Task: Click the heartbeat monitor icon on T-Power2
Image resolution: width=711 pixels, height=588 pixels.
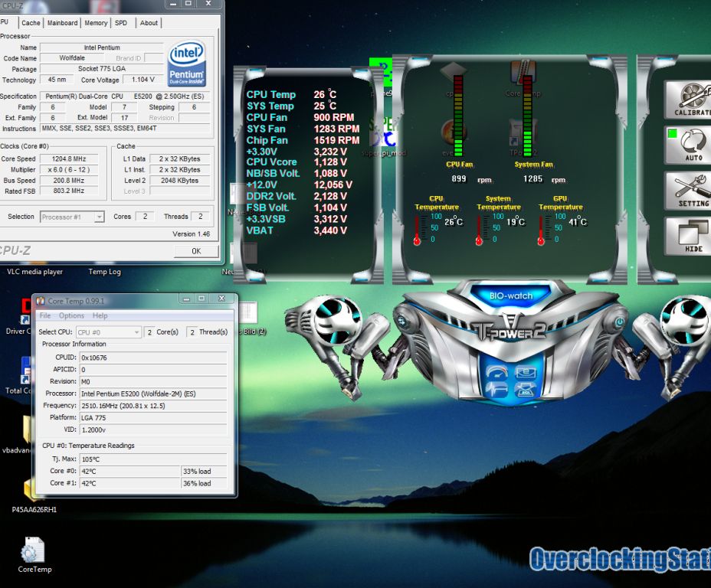Action: click(x=496, y=389)
